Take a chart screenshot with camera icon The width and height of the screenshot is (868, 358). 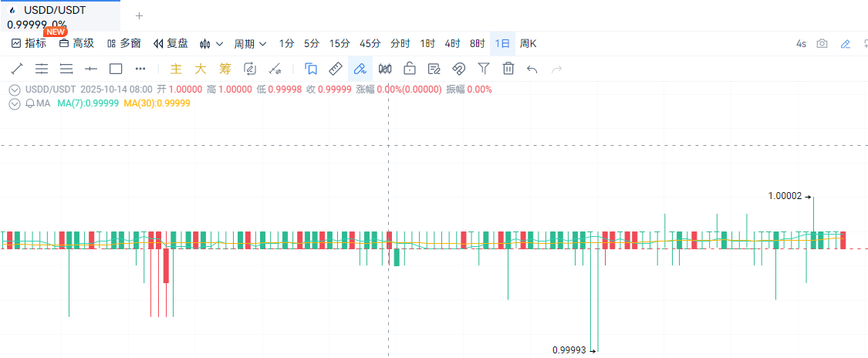click(822, 44)
